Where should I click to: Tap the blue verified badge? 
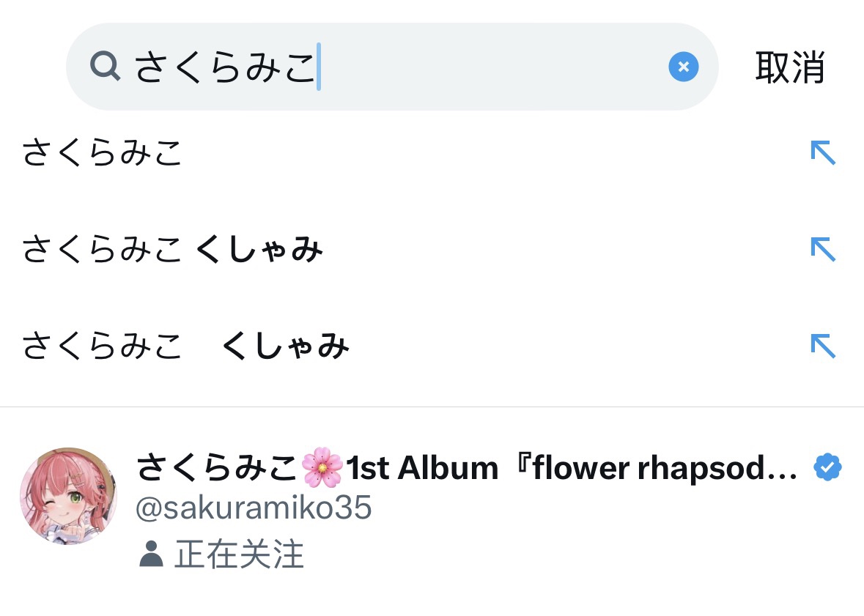point(827,467)
